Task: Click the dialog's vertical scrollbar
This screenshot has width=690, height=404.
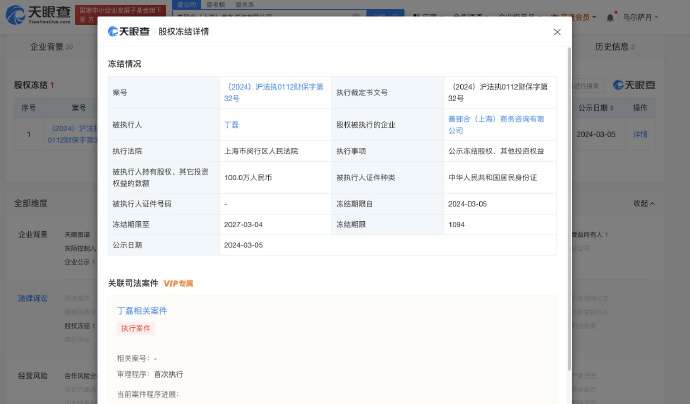Action: pos(569,209)
